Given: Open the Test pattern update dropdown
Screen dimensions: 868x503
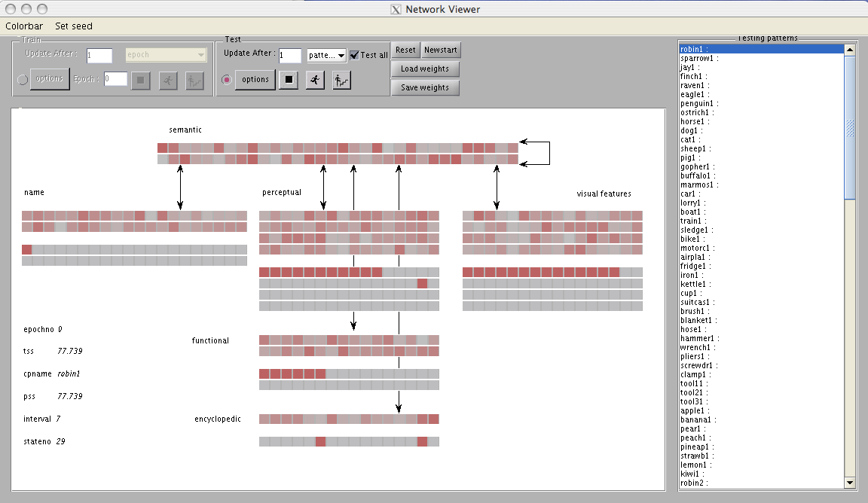Looking at the screenshot, I should 326,56.
